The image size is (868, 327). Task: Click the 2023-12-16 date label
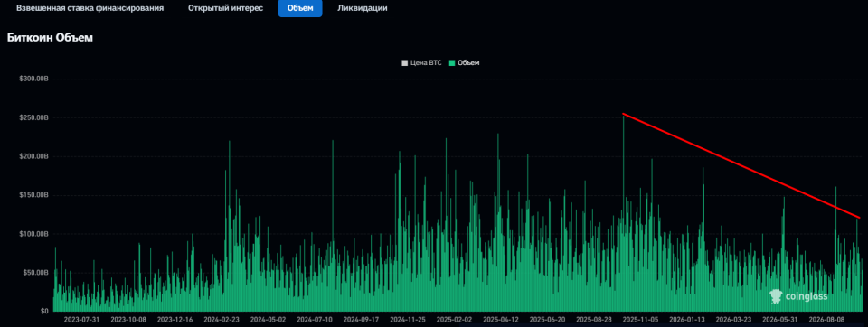[175, 320]
